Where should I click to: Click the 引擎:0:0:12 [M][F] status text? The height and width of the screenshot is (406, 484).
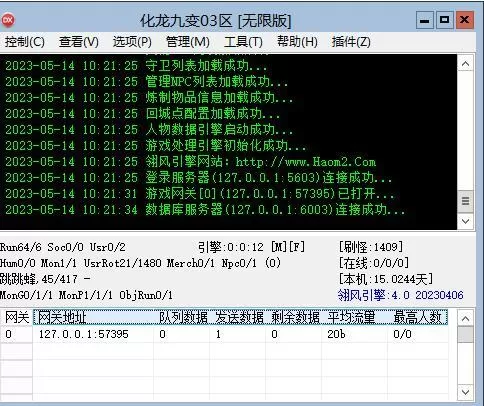click(251, 247)
